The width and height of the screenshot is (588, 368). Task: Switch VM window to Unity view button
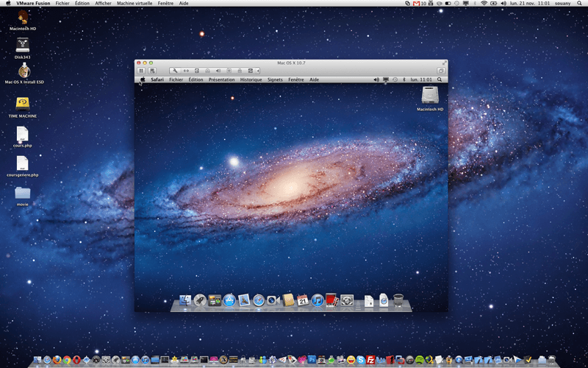pos(441,71)
